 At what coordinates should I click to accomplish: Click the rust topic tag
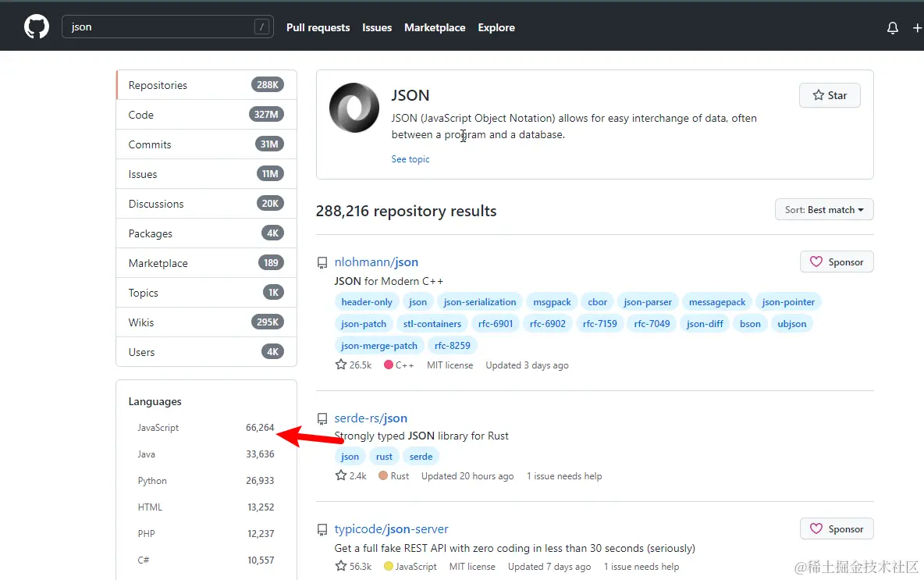[x=384, y=457]
